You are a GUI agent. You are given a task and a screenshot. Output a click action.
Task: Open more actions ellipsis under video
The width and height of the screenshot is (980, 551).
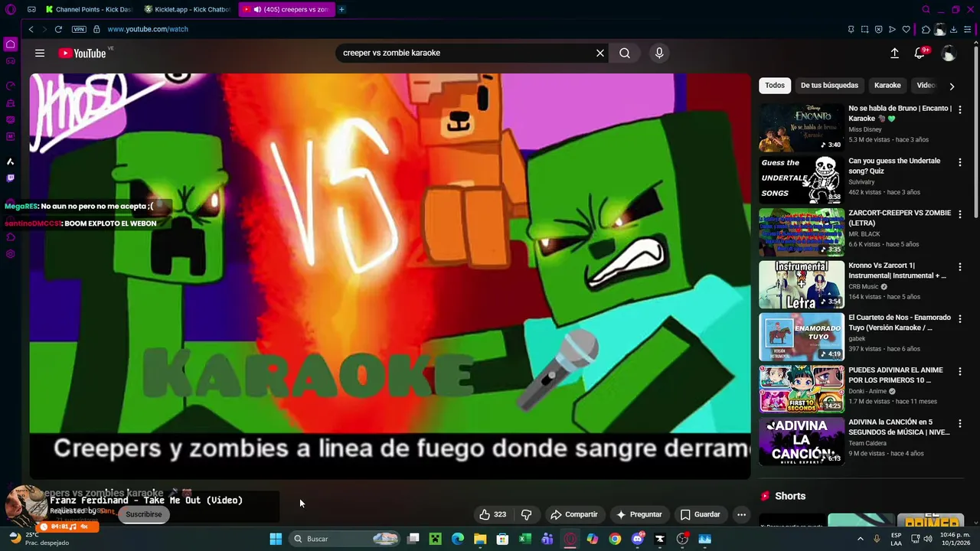pyautogui.click(x=741, y=514)
